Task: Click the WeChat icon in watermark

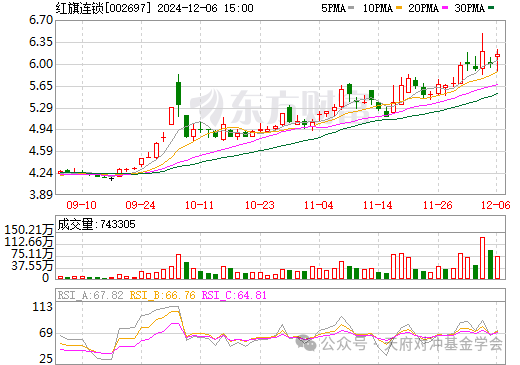Action: pos(305,343)
